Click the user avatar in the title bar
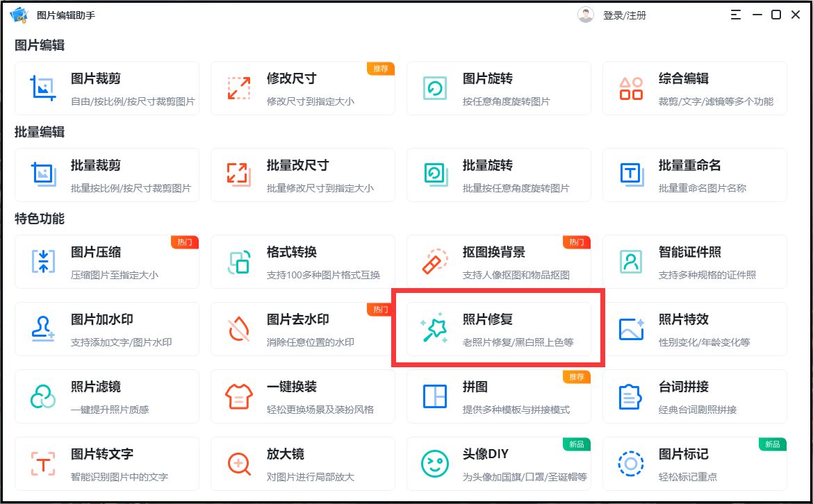Screen dimensions: 813x504 pyautogui.click(x=586, y=14)
